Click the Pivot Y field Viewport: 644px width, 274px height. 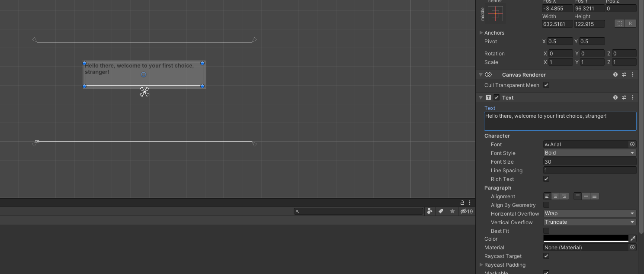coord(592,42)
